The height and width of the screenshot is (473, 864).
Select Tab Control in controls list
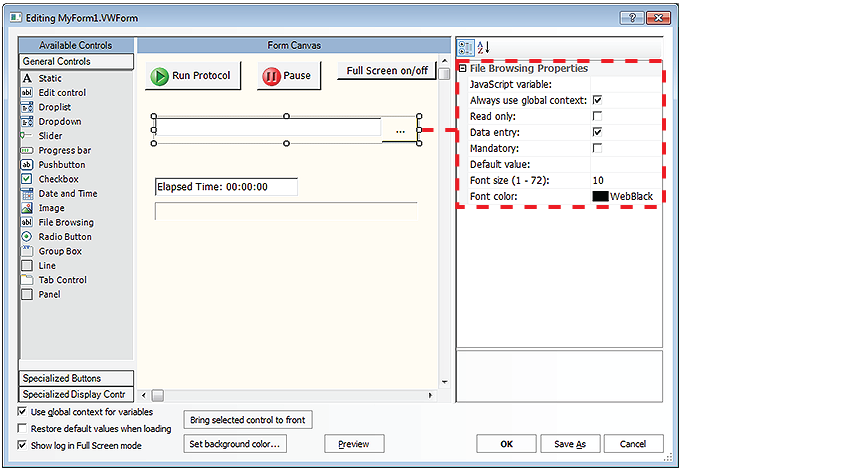(x=62, y=280)
